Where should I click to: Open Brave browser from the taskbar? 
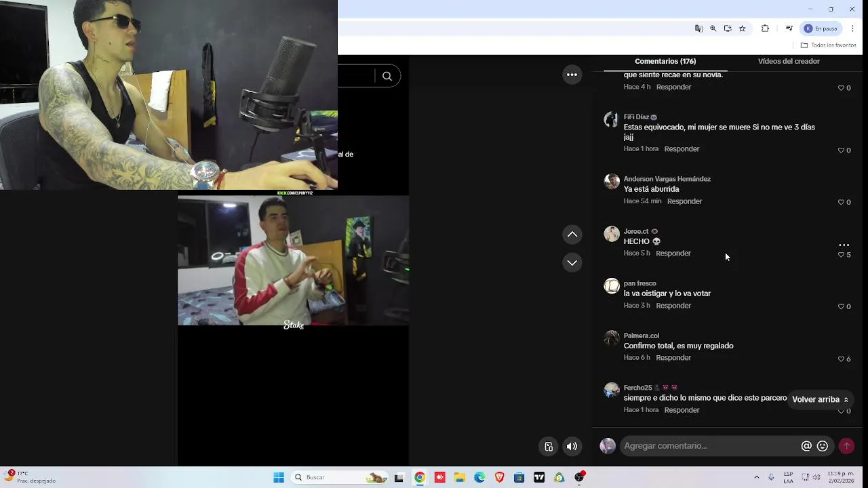pos(500,477)
